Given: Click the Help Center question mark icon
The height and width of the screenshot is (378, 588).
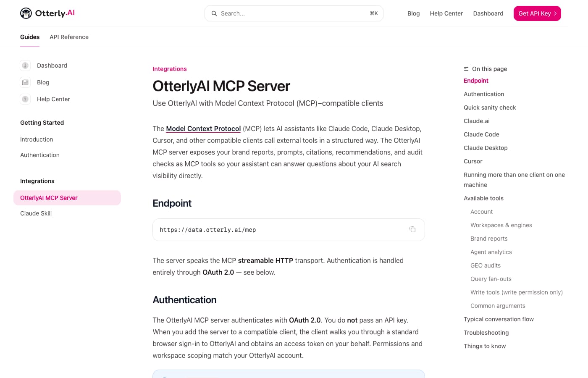Looking at the screenshot, I should pyautogui.click(x=25, y=99).
